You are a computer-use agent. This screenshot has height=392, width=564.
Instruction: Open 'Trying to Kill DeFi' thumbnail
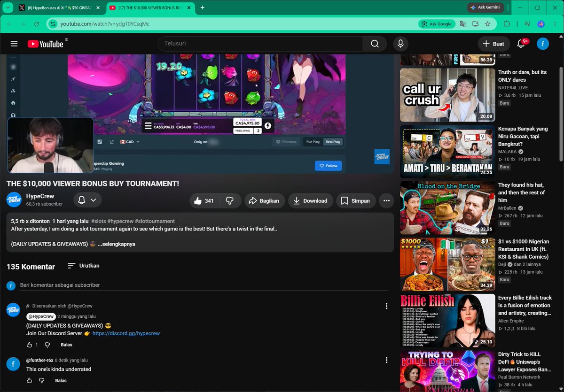coord(447,371)
